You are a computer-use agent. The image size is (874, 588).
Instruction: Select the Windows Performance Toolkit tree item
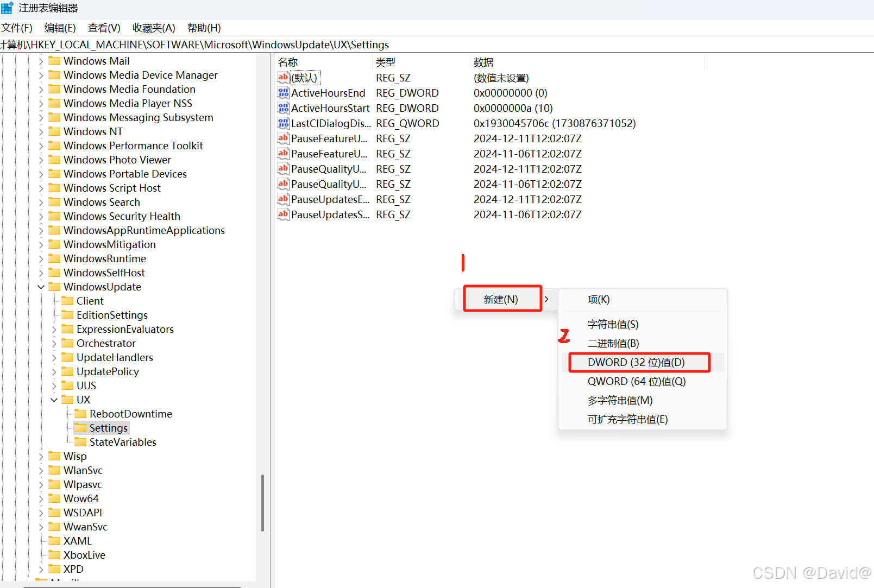tap(133, 146)
